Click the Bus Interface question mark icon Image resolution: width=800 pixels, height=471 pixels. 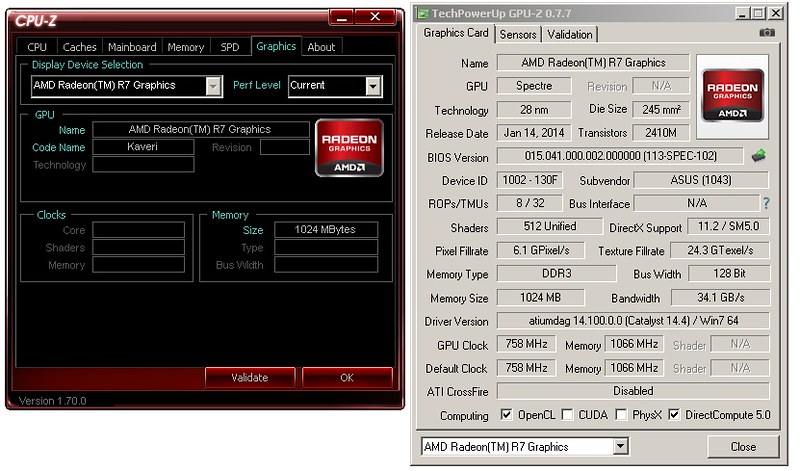766,203
